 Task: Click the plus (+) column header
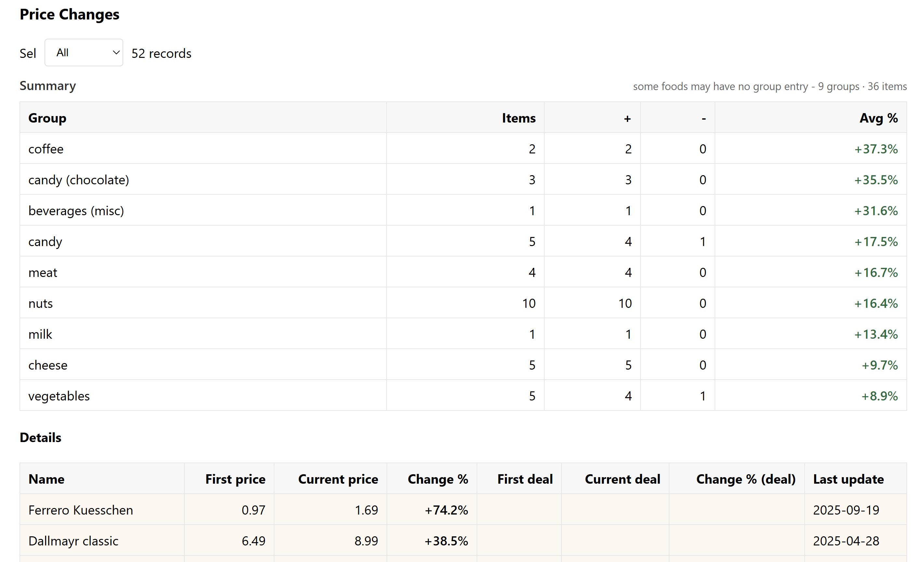point(627,118)
